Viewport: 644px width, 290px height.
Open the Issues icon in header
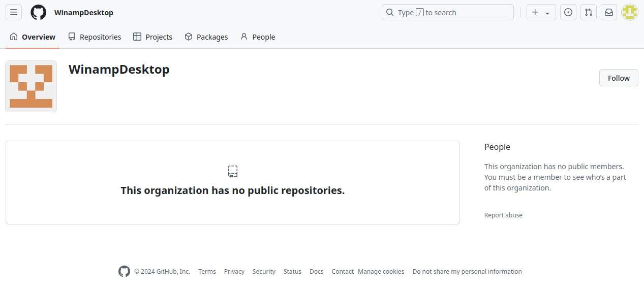568,12
